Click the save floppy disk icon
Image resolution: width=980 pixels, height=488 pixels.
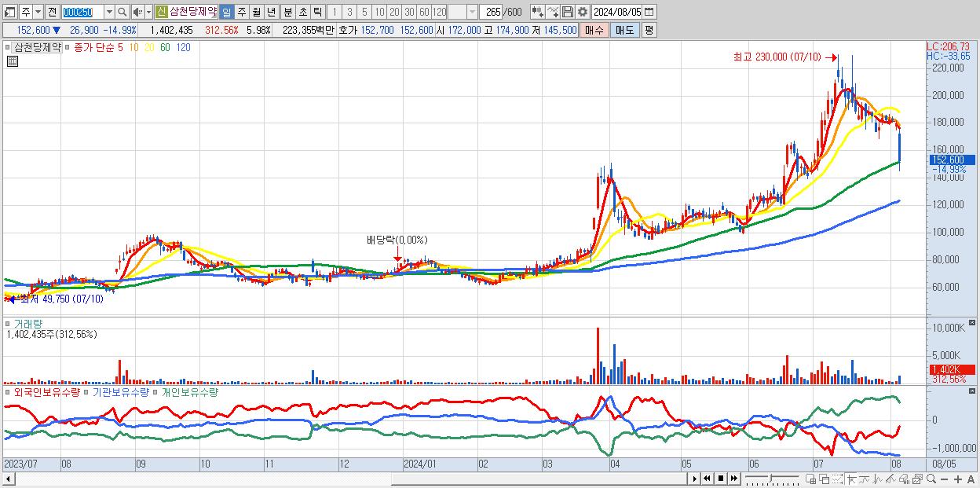[567, 12]
